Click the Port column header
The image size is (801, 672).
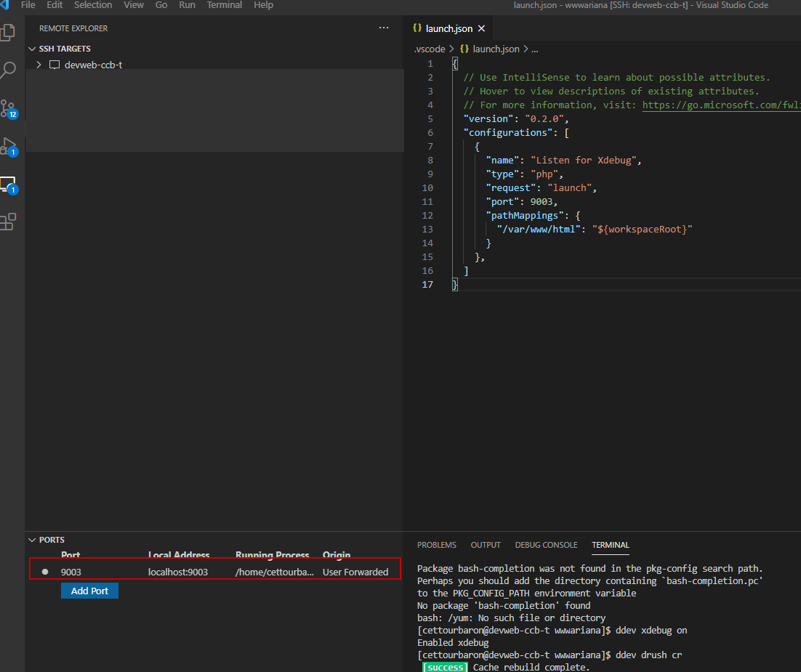[71, 554]
